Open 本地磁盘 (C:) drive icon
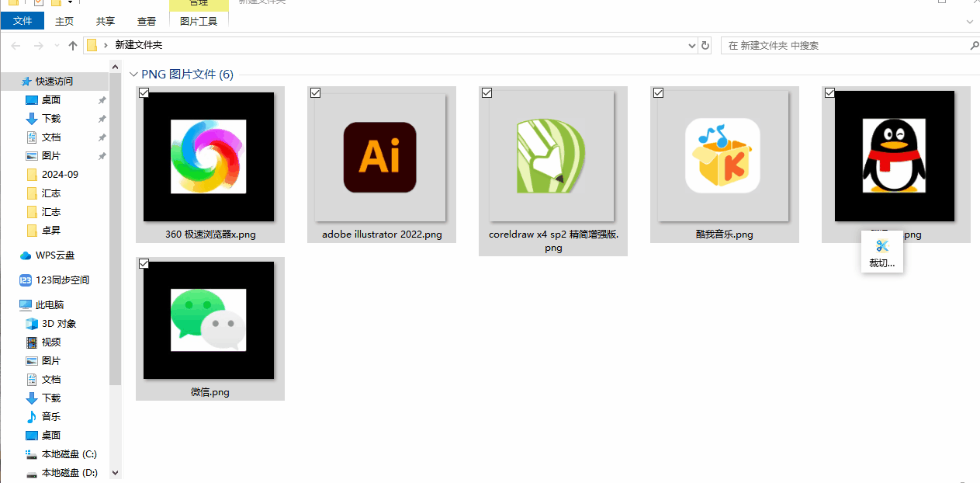The height and width of the screenshot is (483, 980). (32, 454)
